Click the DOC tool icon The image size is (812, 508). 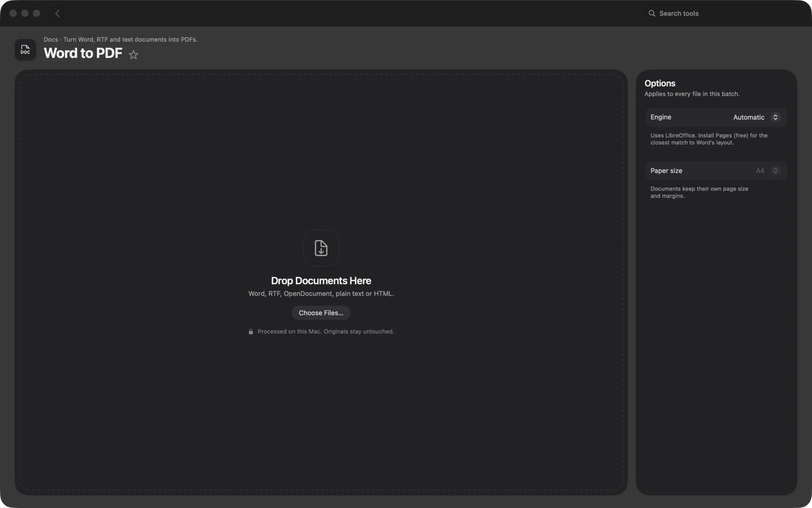25,50
